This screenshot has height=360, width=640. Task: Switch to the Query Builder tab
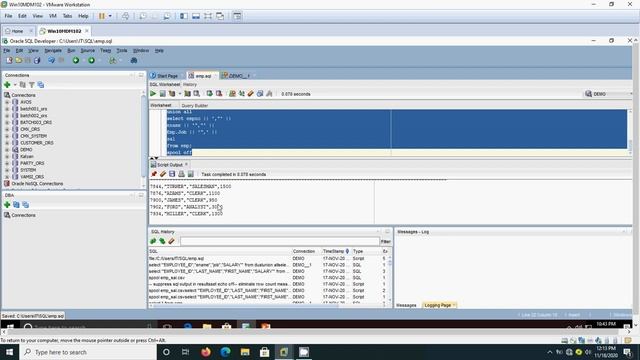tap(195, 105)
